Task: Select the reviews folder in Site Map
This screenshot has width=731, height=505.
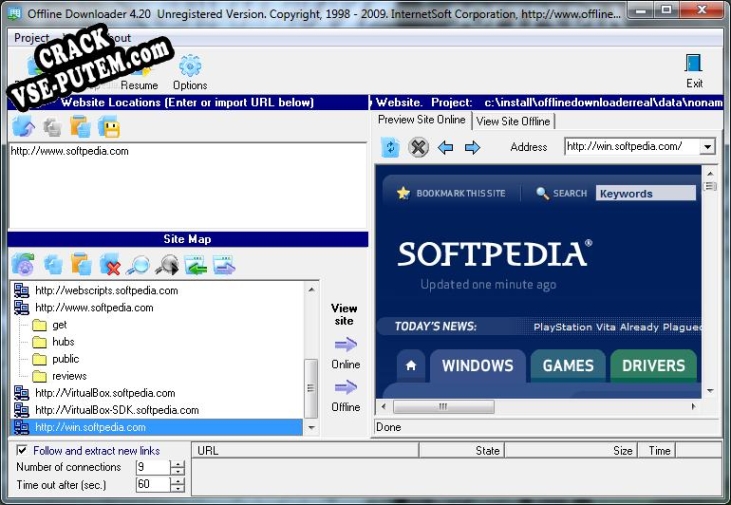Action: pos(69,376)
